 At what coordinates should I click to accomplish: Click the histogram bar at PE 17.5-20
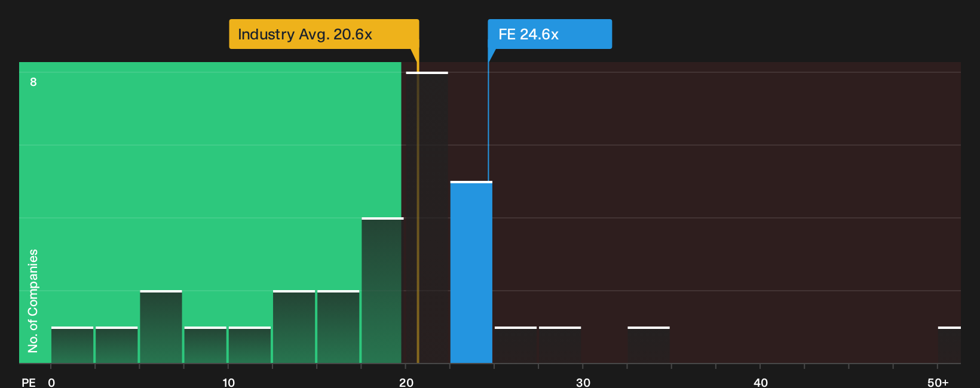pos(382,290)
